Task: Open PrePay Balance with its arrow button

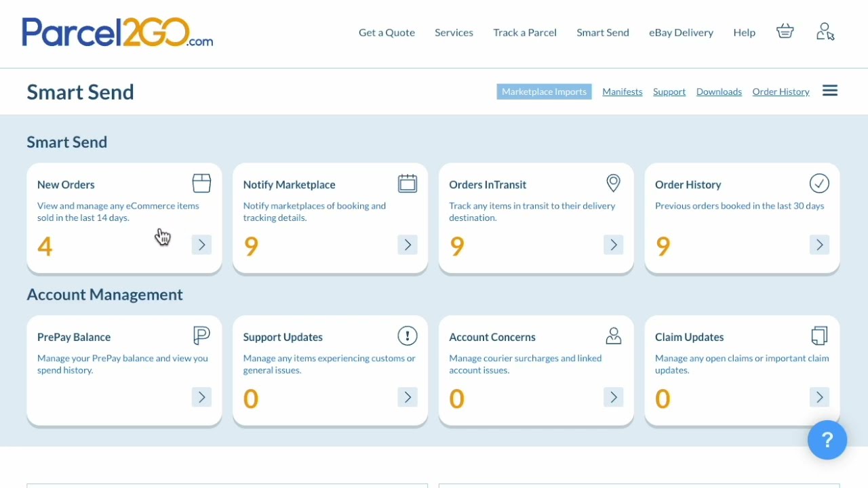Action: point(201,397)
